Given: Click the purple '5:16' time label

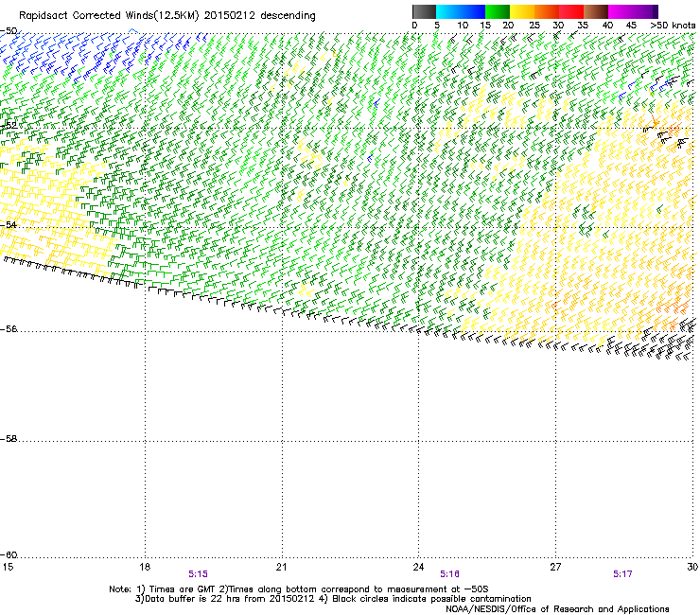Looking at the screenshot, I should click(x=449, y=574).
